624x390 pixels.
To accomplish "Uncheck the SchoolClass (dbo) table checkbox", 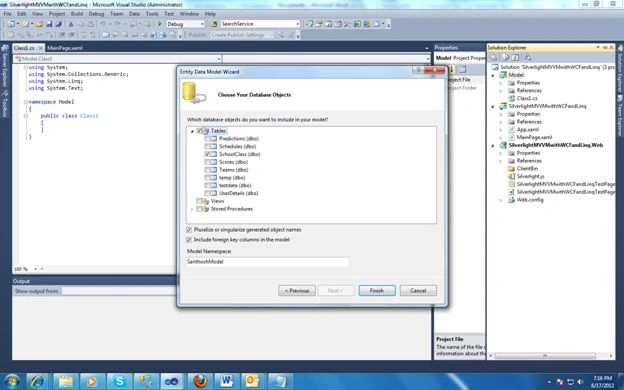I will 207,154.
